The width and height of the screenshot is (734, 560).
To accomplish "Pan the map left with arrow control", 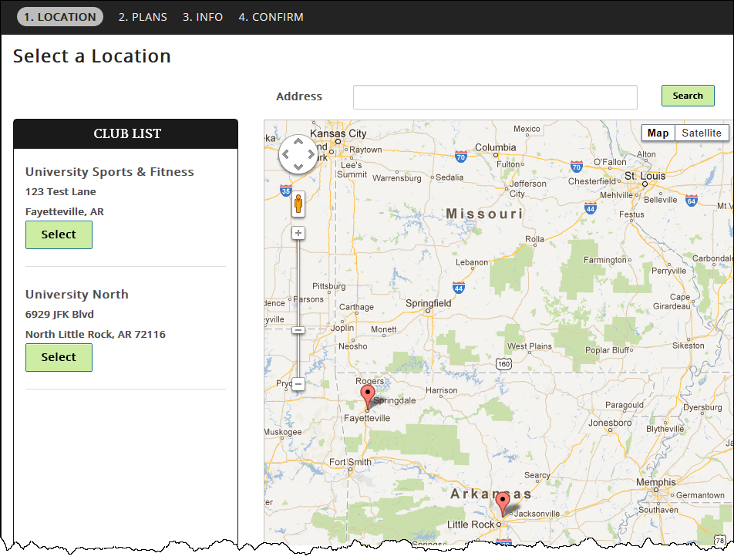I will point(285,154).
